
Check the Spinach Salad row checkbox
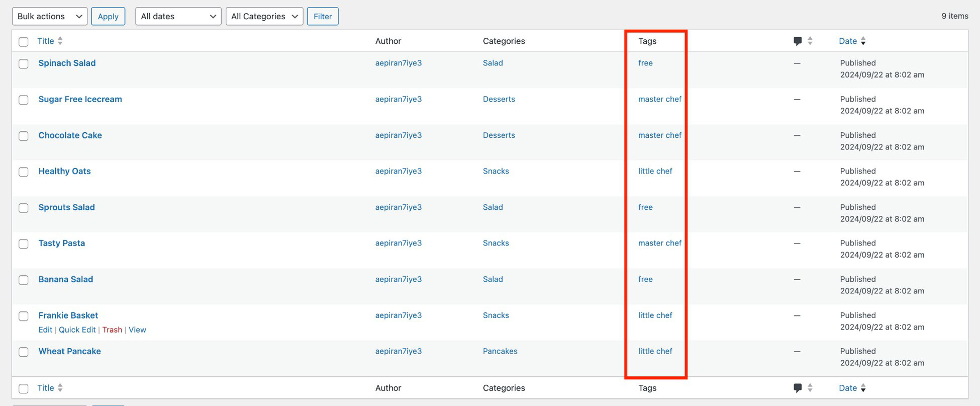pyautogui.click(x=24, y=63)
